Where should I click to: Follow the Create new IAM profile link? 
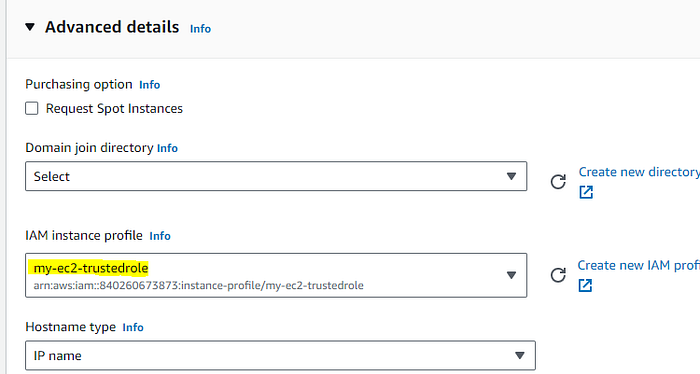coord(638,266)
